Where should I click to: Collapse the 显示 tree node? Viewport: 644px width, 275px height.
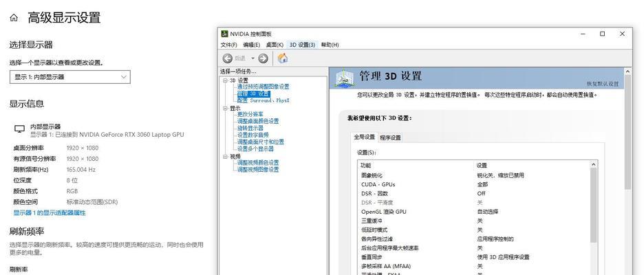coord(226,109)
